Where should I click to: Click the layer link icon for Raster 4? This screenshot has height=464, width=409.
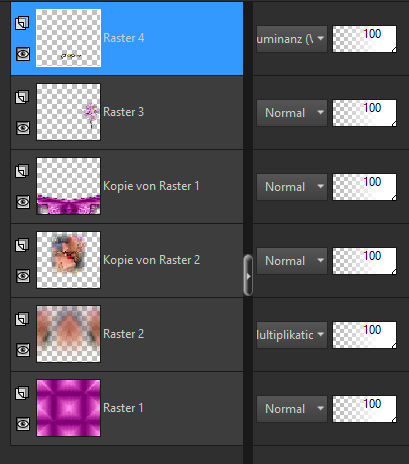click(x=22, y=23)
